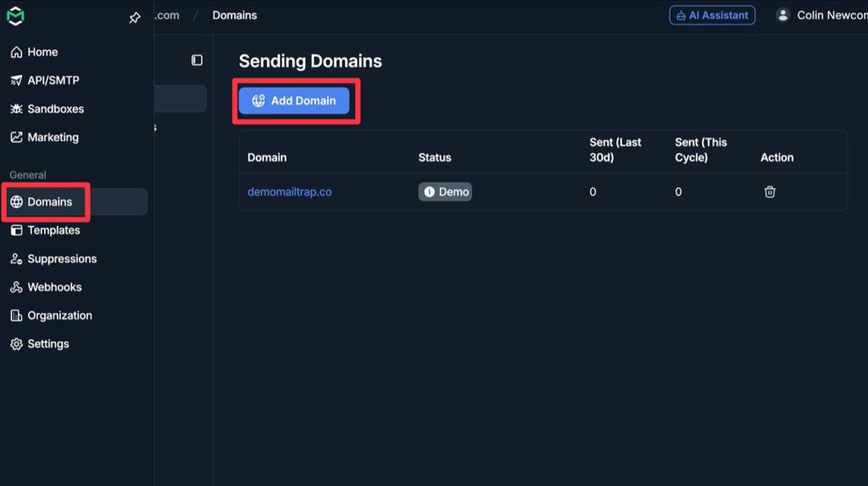This screenshot has height=486, width=868.
Task: Click the Status column header
Action: 435,158
